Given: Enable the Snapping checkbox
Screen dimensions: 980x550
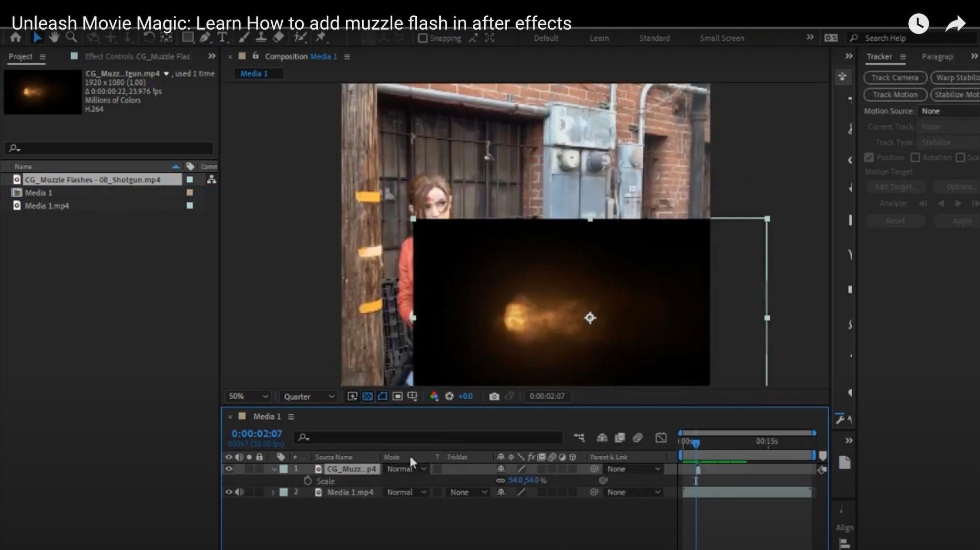Looking at the screenshot, I should 423,38.
